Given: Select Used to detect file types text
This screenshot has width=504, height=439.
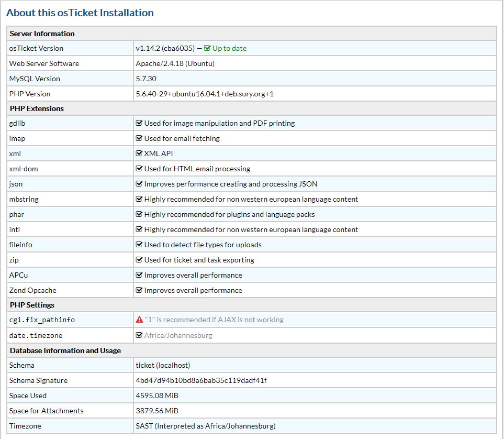Looking at the screenshot, I should [203, 245].
